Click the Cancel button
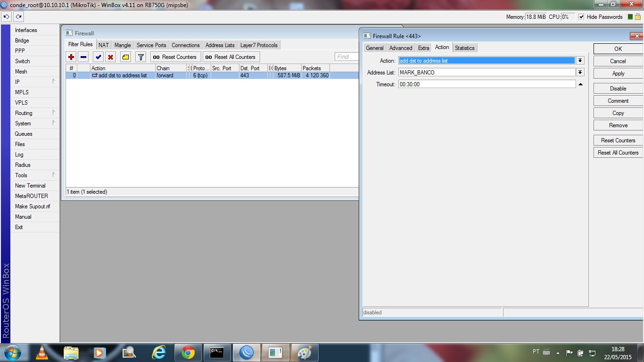 pos(618,61)
